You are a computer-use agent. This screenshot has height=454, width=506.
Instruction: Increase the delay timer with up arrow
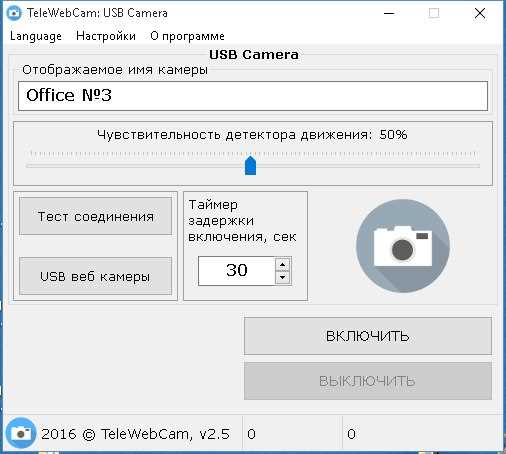pos(283,264)
